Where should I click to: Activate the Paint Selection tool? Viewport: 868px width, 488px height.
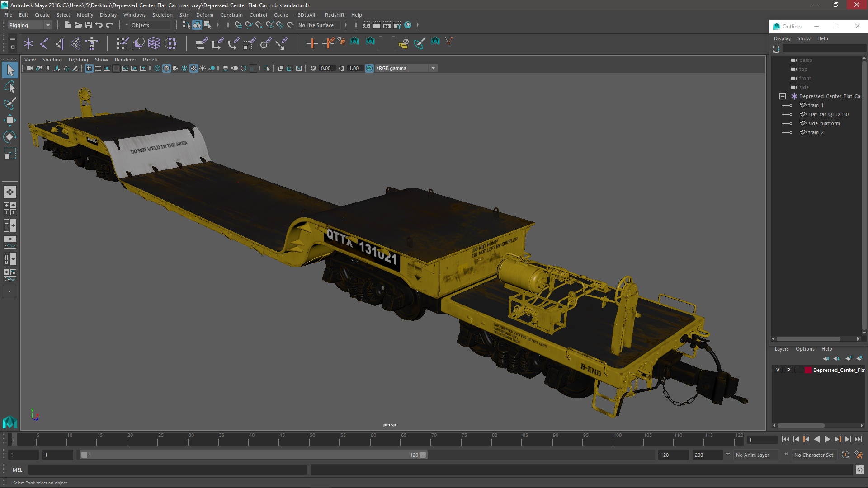(9, 103)
